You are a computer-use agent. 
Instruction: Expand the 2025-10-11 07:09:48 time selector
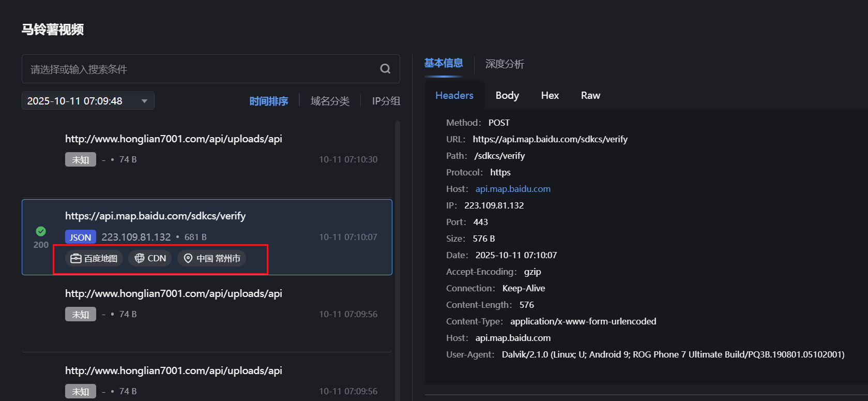(75, 101)
